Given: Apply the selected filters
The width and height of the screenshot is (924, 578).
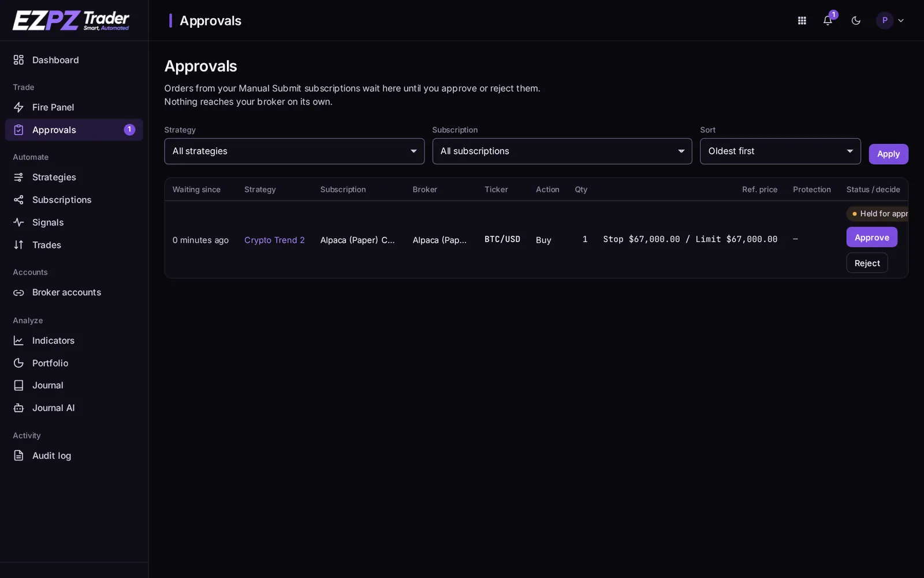Looking at the screenshot, I should point(888,154).
